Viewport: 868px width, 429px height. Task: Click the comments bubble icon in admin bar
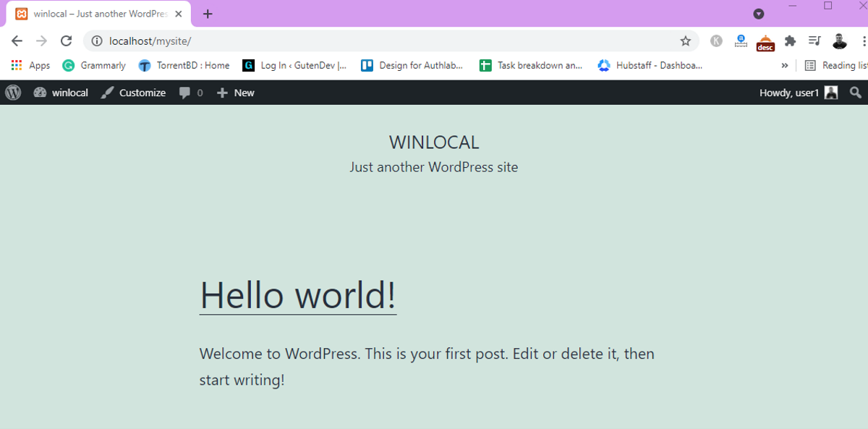pyautogui.click(x=185, y=93)
